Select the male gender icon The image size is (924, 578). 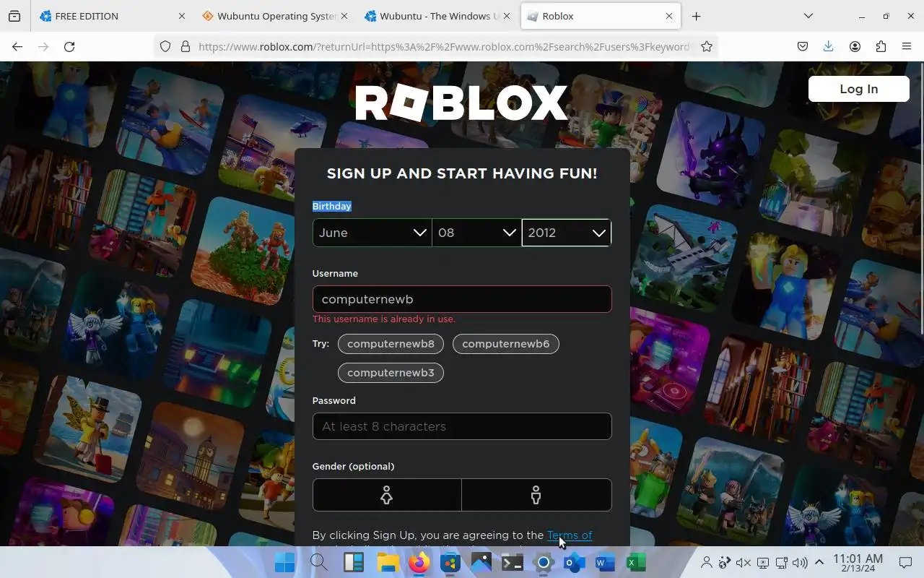coord(536,495)
